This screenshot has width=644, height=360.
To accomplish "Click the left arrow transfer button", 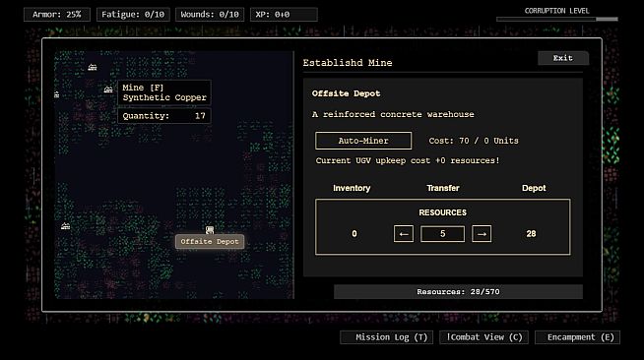I will (404, 234).
